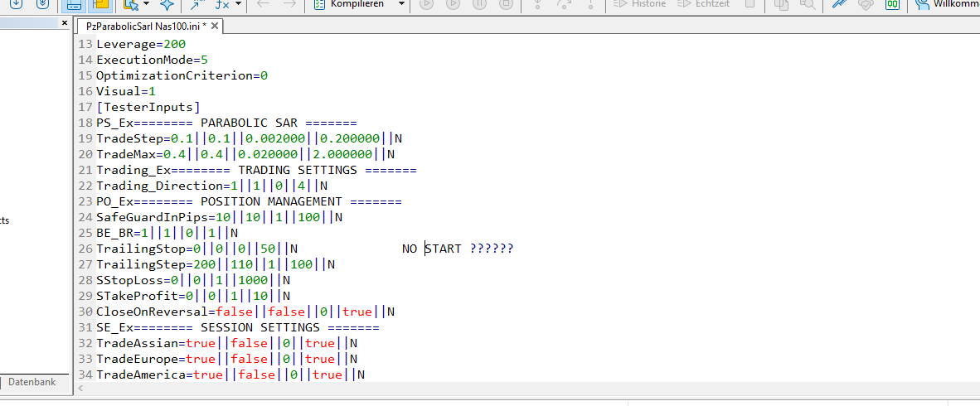Screen dimensions: 980x406
Task: Open the MQL Wizard cursor icon
Action: (x=131, y=4)
